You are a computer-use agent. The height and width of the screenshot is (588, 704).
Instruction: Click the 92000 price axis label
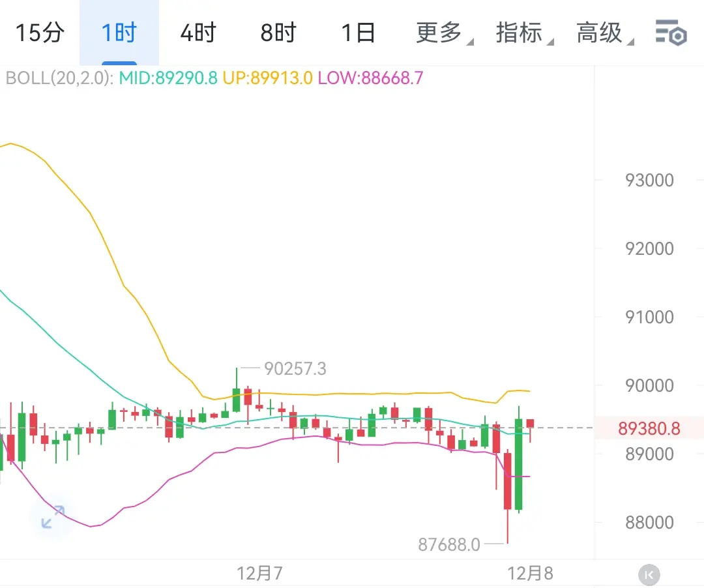pyautogui.click(x=649, y=248)
